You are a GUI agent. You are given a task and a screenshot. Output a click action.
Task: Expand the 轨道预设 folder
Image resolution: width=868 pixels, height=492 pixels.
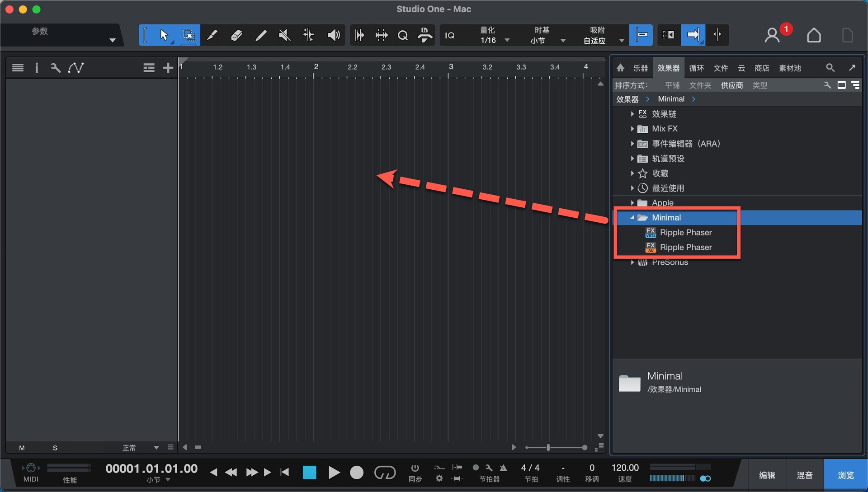click(x=632, y=159)
